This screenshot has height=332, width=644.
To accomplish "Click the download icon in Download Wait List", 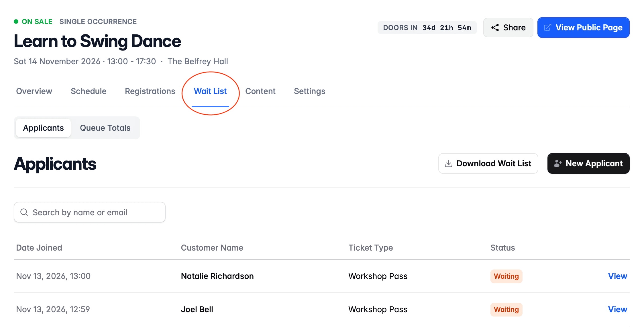I will pos(449,163).
